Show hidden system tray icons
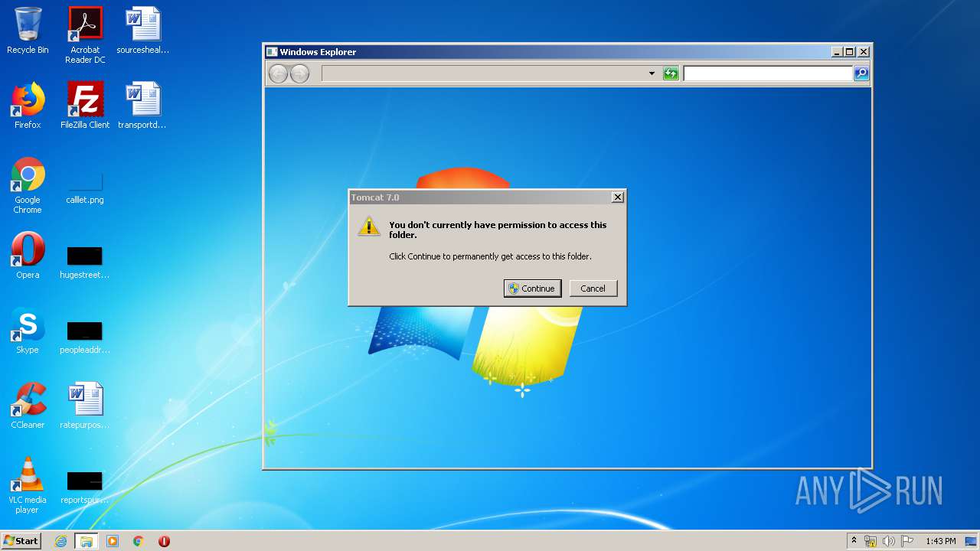 tap(854, 541)
